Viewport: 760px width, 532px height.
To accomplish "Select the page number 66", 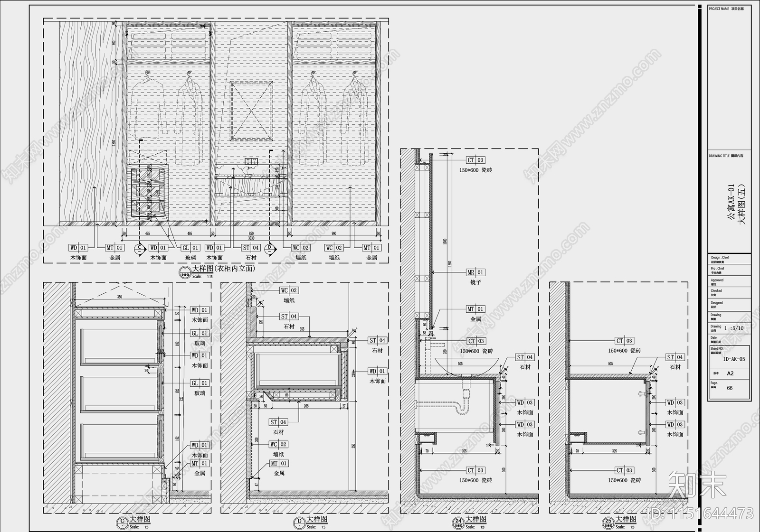I will point(730,388).
